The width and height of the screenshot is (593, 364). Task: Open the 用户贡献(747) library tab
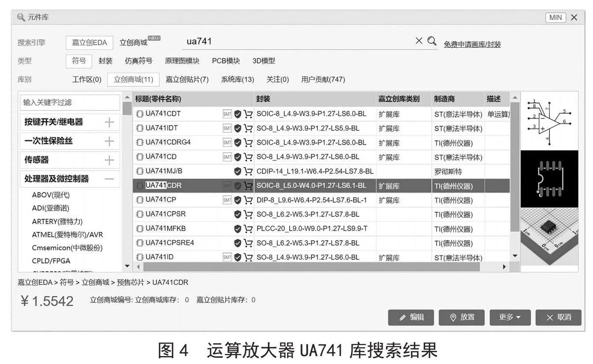(x=323, y=79)
